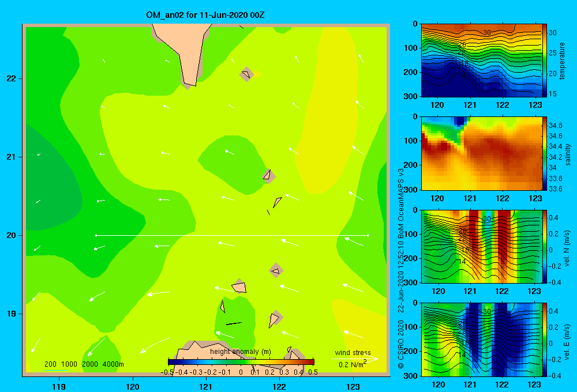Click the '0.2 N/m2' wind scale value
Viewport: 577px width, 392px height.
pyautogui.click(x=353, y=364)
